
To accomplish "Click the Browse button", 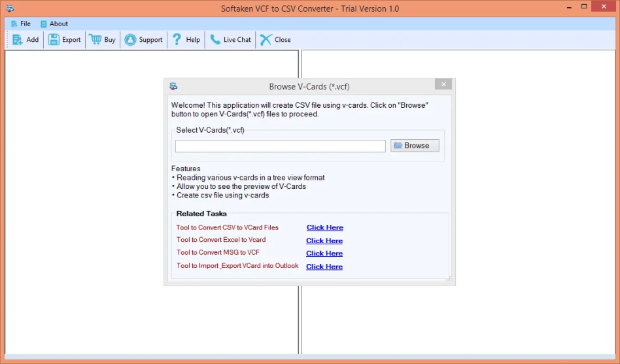I will pos(415,146).
